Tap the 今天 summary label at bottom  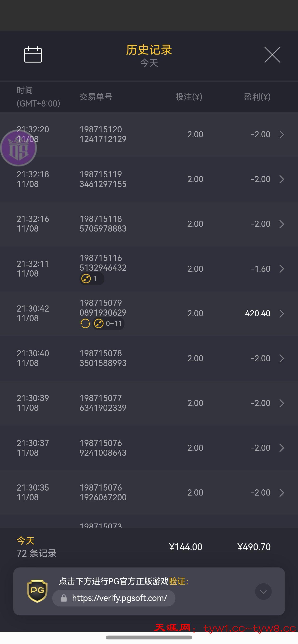26,541
